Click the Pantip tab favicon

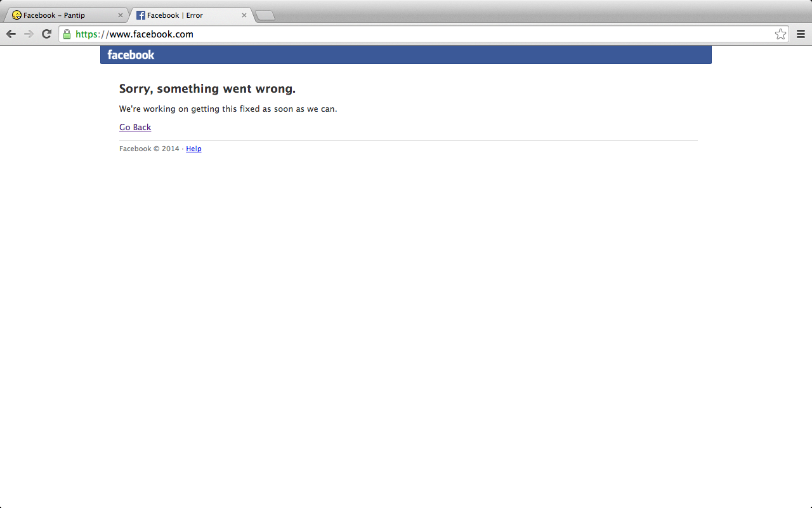pos(16,15)
